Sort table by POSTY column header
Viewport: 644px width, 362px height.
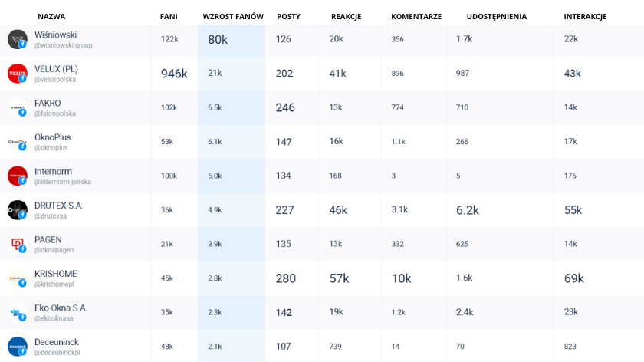[288, 16]
